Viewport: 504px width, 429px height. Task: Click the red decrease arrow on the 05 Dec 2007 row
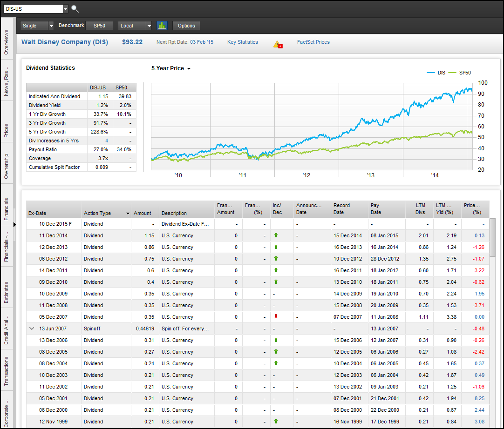click(275, 317)
